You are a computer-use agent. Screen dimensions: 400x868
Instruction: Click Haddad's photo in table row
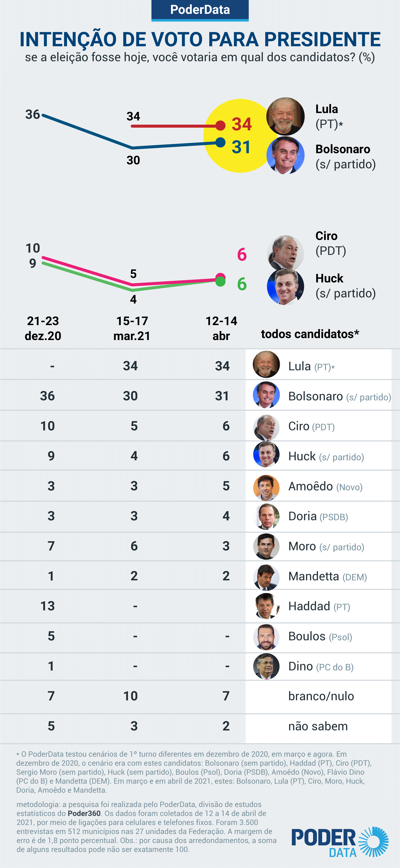pos(266,606)
